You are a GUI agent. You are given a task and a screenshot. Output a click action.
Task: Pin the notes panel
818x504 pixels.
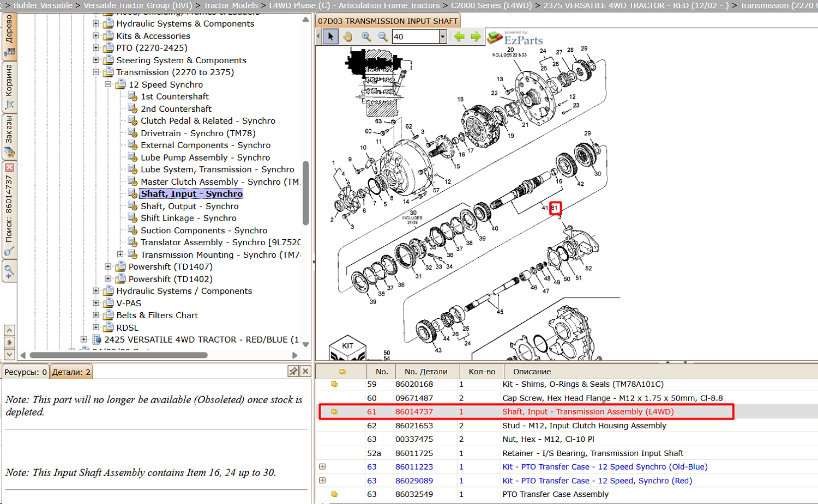tap(293, 371)
